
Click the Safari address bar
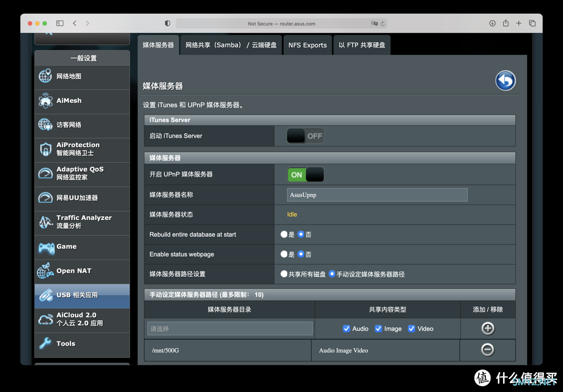pos(281,23)
